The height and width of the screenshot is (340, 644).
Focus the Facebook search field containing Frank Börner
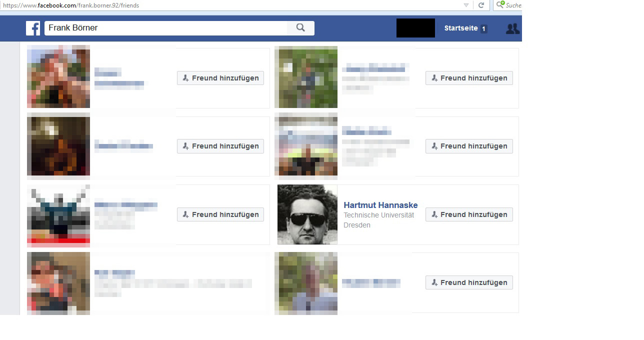[165, 28]
